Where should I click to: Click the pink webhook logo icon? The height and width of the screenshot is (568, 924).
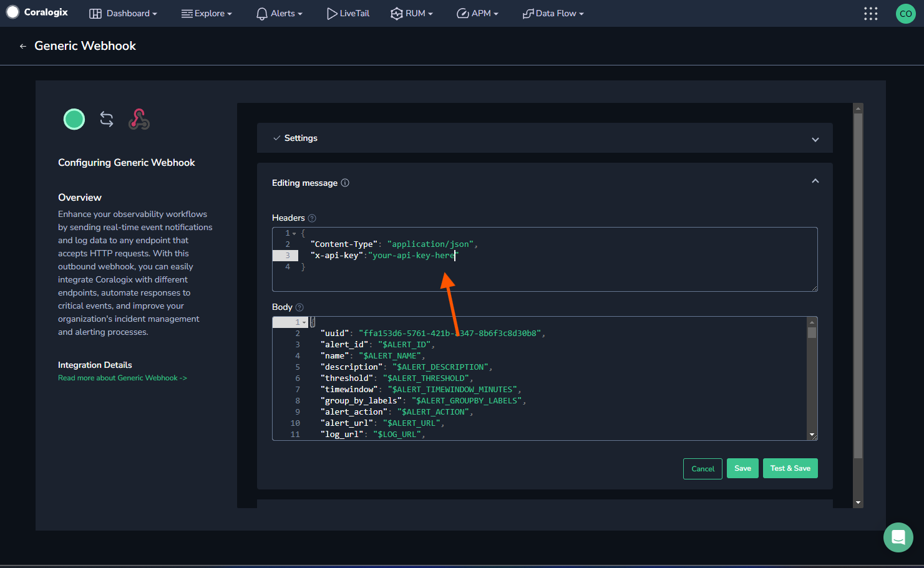click(x=139, y=119)
